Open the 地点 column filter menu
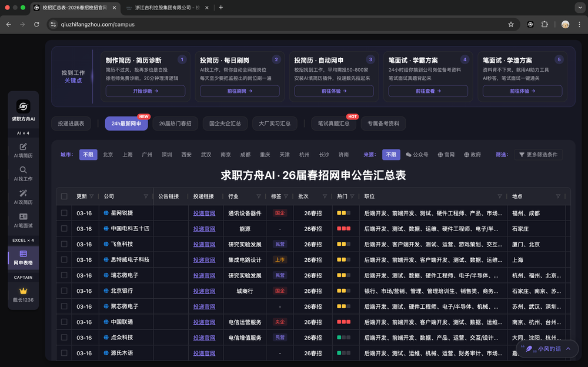Screen dimensions: 588x367 (558, 196)
